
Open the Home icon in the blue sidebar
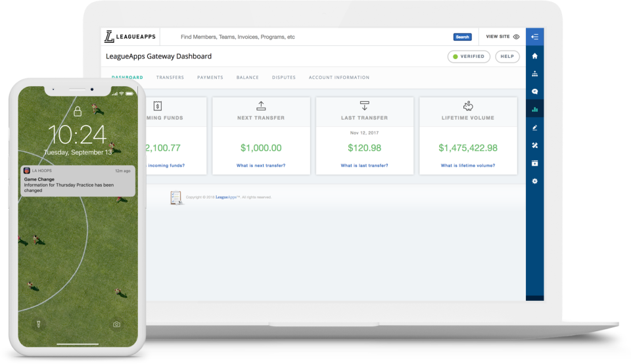[x=534, y=56]
